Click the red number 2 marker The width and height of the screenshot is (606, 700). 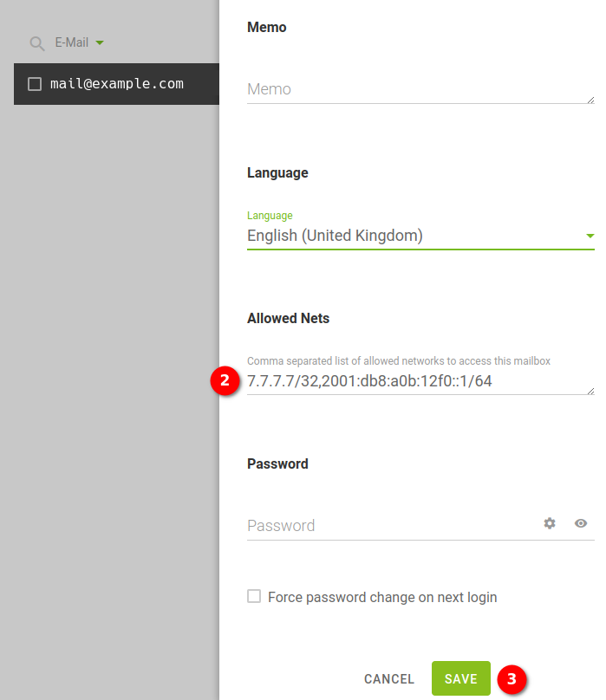pos(225,380)
